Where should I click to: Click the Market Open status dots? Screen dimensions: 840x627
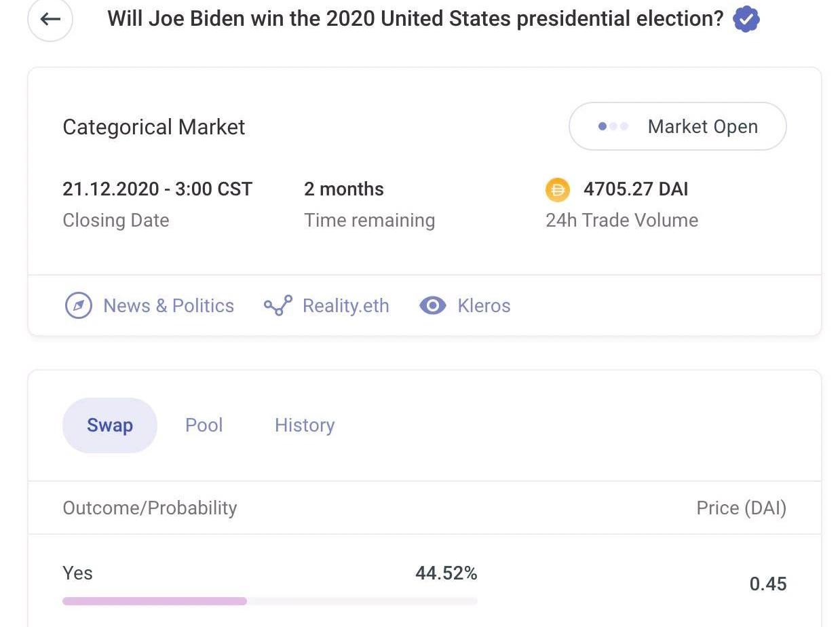[613, 127]
